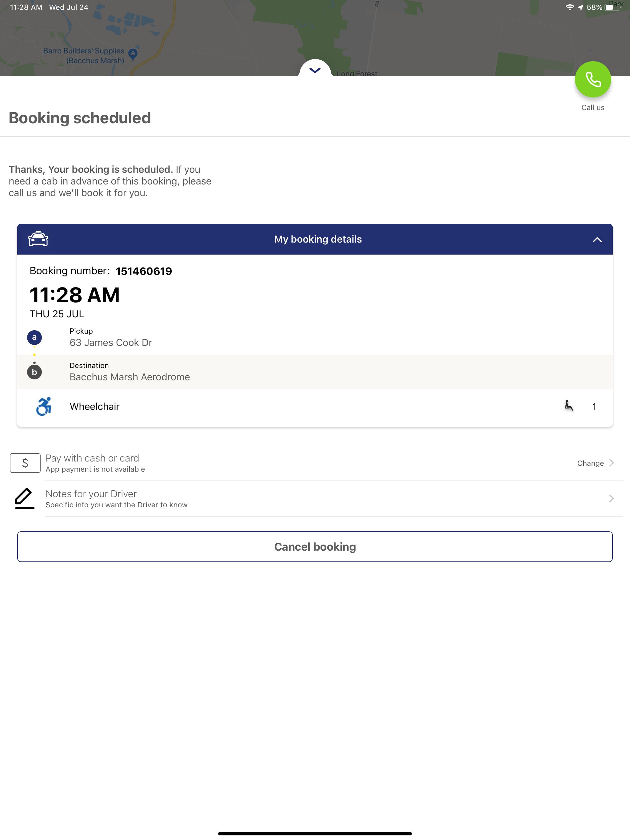Tap the taxi icon in the booking header

tap(38, 239)
